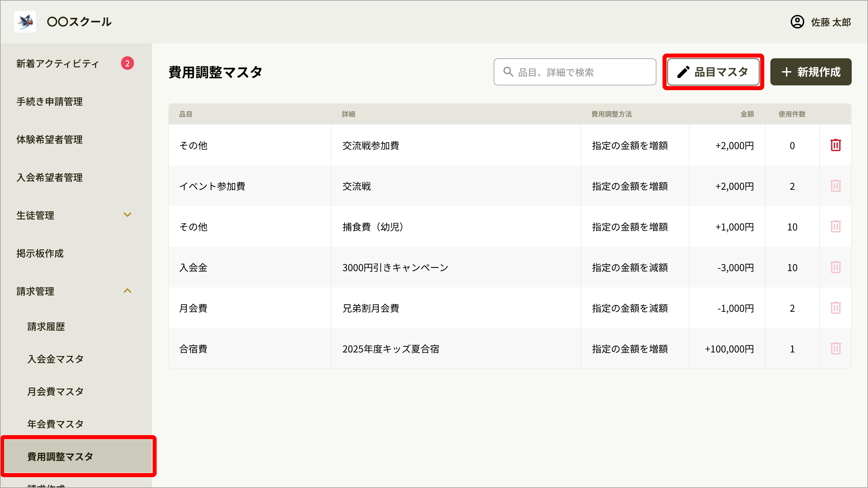The image size is (868, 488).
Task: Delete the 交流戦参加費 row via trash icon
Action: 835,145
